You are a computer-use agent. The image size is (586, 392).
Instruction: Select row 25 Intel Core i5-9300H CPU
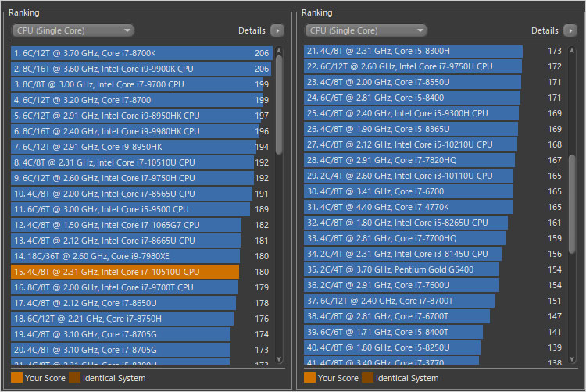point(434,113)
